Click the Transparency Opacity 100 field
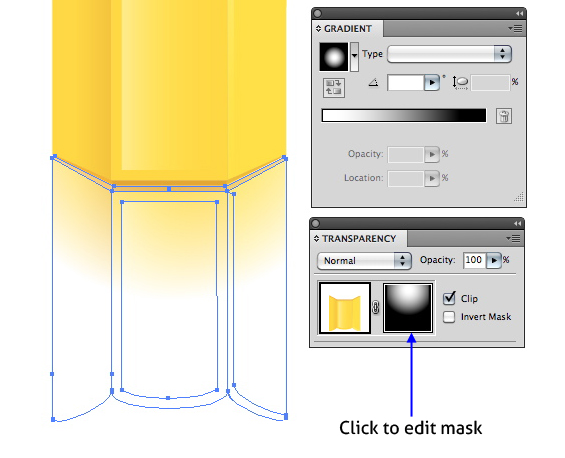The image size is (565, 458). click(474, 260)
